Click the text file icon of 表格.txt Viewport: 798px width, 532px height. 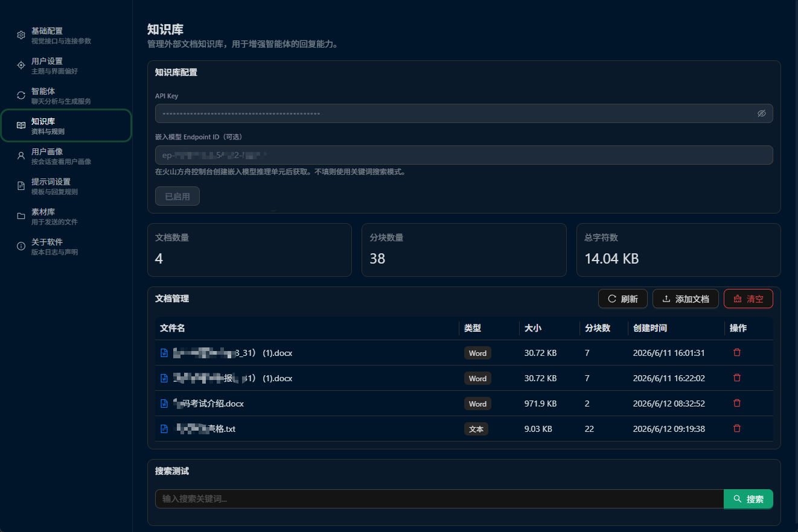click(164, 429)
